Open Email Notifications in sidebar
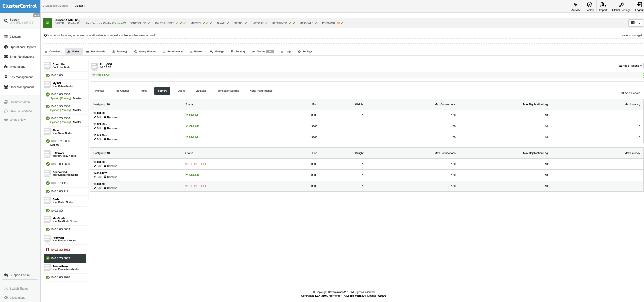 point(19,57)
